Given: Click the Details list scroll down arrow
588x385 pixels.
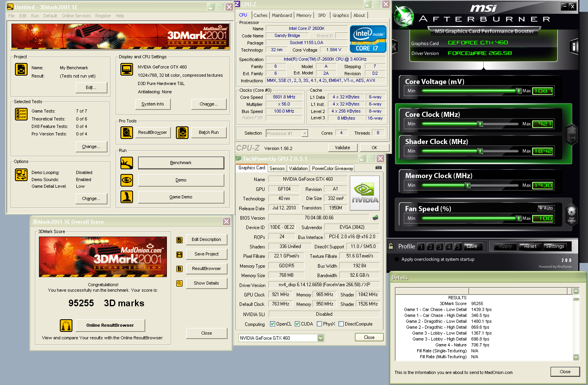Looking at the screenshot, I should pyautogui.click(x=576, y=357).
